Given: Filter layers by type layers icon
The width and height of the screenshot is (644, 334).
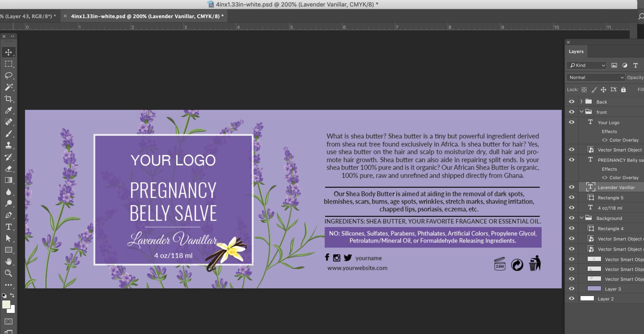Looking at the screenshot, I should pyautogui.click(x=635, y=65).
